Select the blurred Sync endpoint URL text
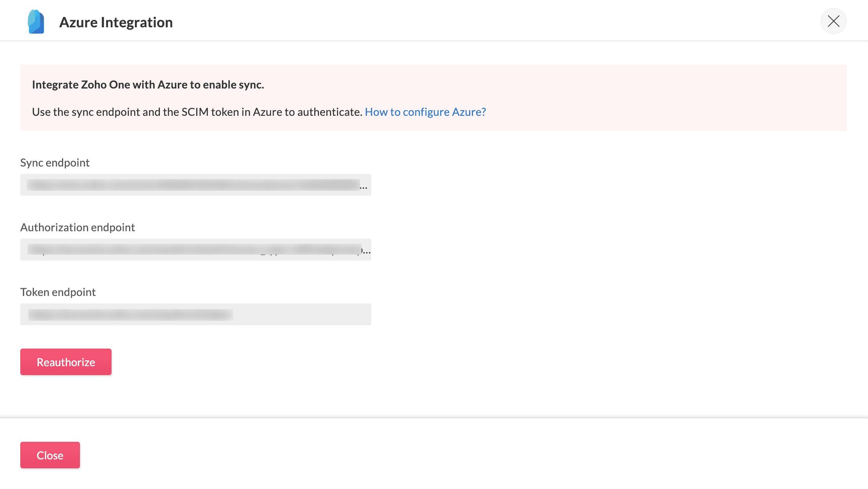 click(x=193, y=185)
